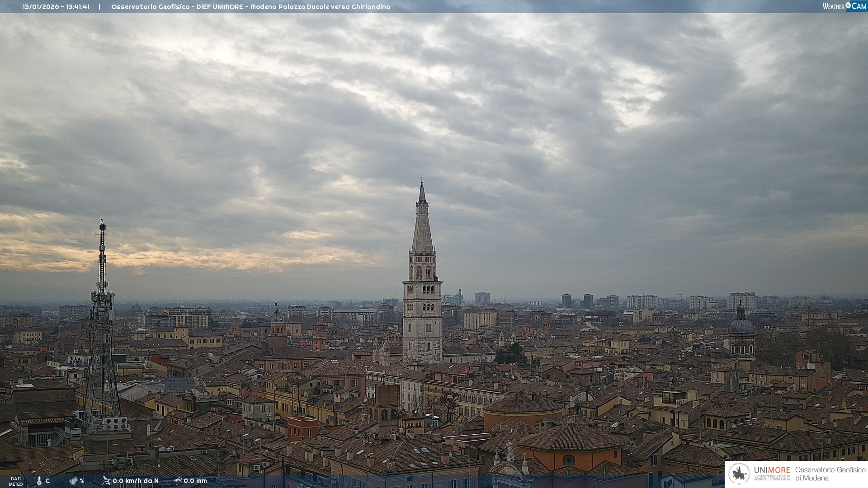Open the DATI METEO label
This screenshot has height=488, width=868.
pos(16,481)
